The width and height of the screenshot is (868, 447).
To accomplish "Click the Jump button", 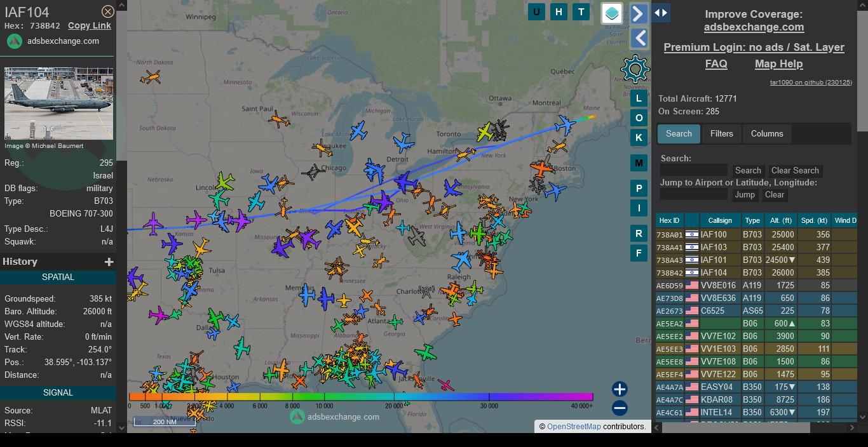I will click(745, 195).
